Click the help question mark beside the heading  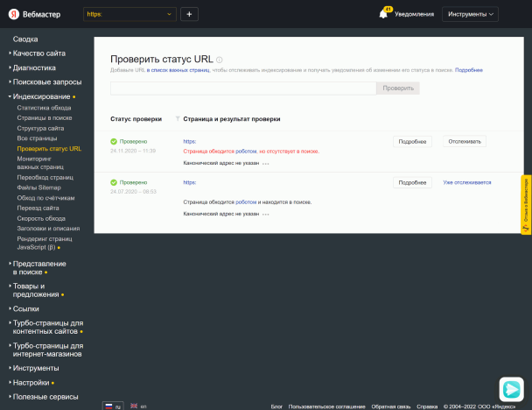point(220,59)
